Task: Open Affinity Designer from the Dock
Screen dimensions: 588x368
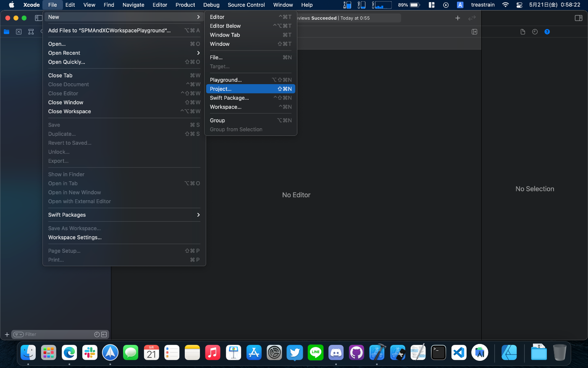Action: click(509, 352)
